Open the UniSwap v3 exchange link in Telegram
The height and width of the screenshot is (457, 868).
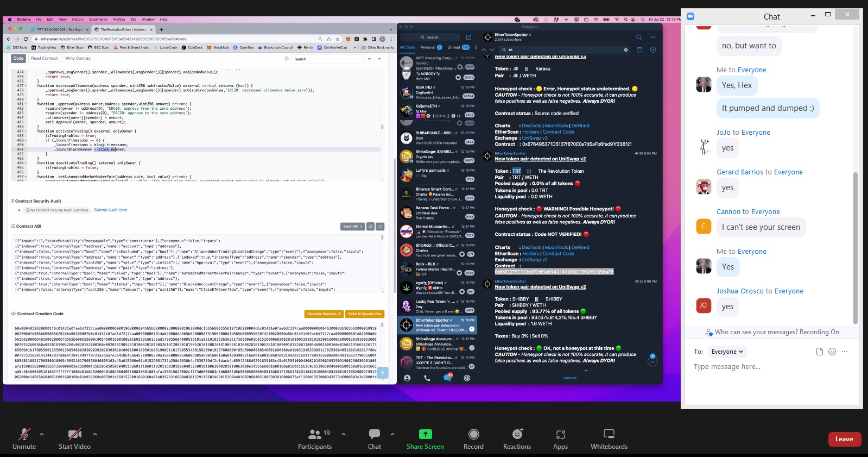tap(535, 138)
